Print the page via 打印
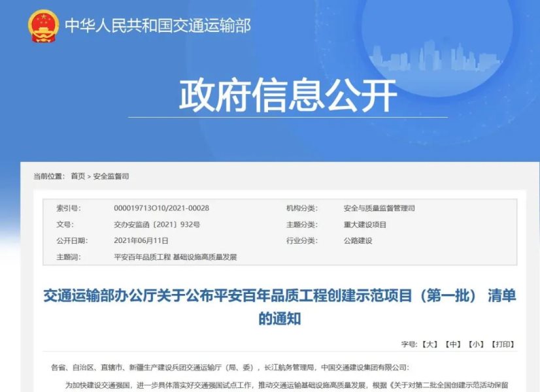This screenshot has width=540, height=392. (x=503, y=344)
